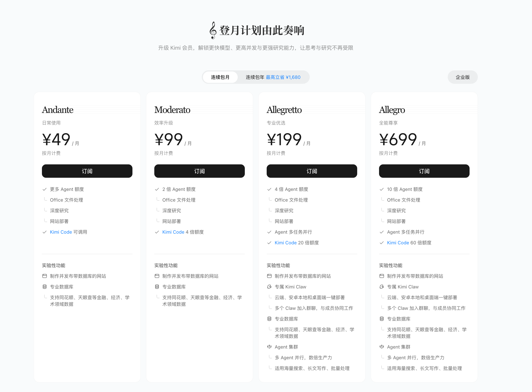This screenshot has width=532, height=392.
Task: Click 按月计费 under the ¥699 price
Action: pos(388,153)
